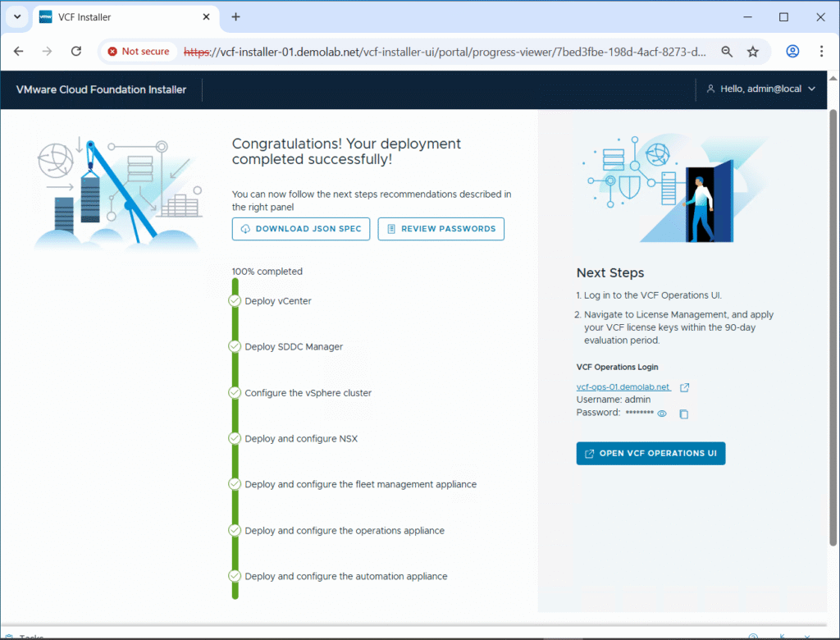
Task: Click the Open VCF Operations UI button
Action: pyautogui.click(x=651, y=454)
